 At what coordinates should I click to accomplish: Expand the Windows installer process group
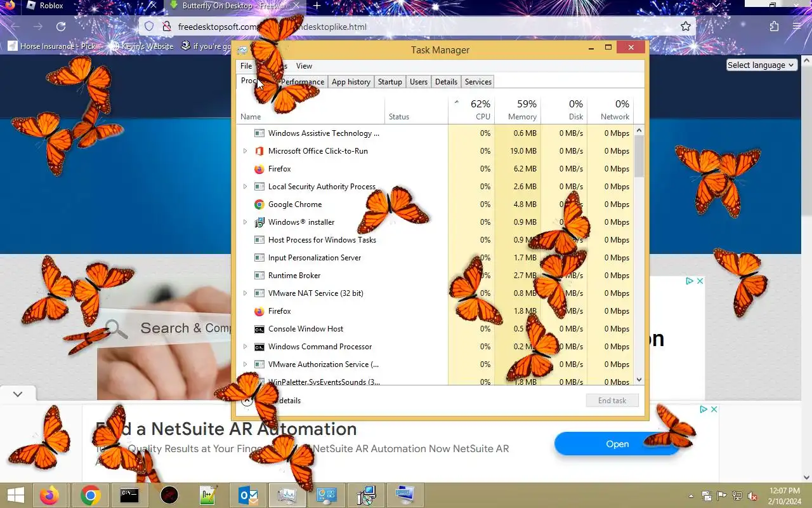click(x=245, y=222)
